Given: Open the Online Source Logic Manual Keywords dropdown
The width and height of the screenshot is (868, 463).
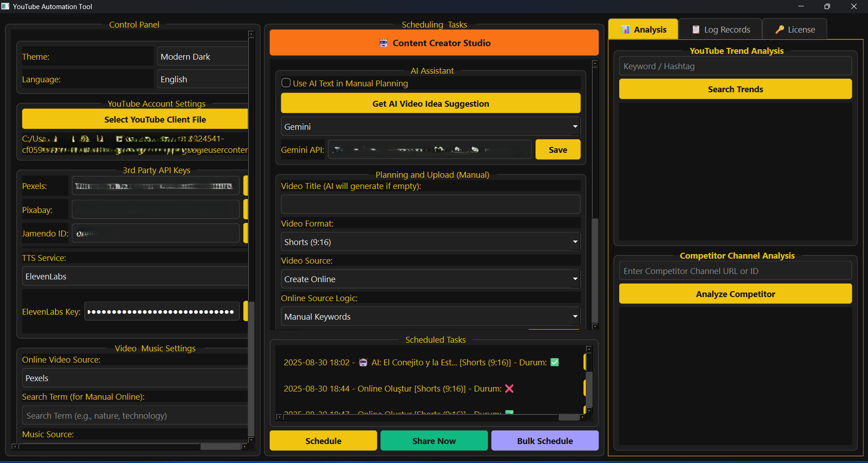Looking at the screenshot, I should 431,317.
